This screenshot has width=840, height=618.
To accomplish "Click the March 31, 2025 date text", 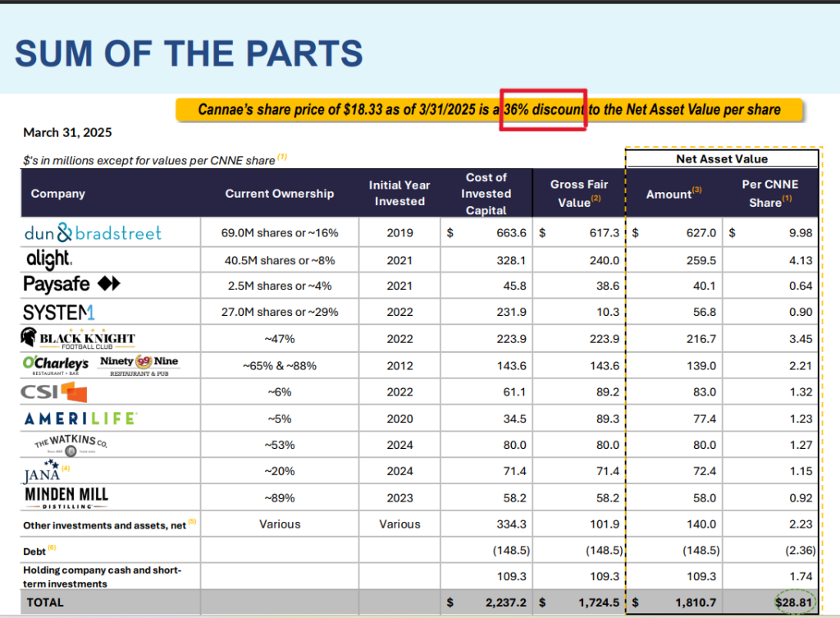I will (67, 132).
